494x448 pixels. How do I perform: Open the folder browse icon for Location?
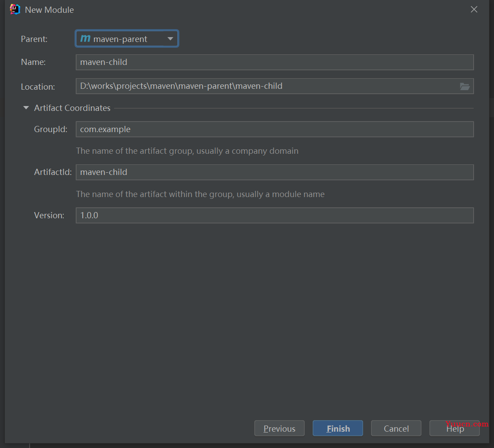[x=464, y=87]
